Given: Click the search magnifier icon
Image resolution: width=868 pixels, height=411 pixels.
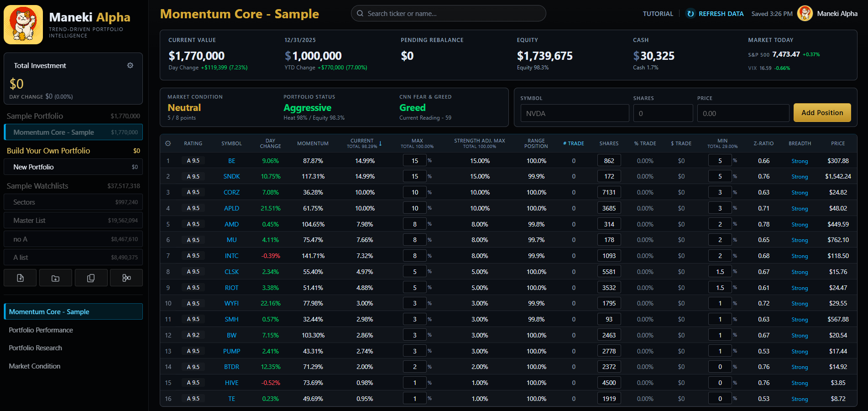Looking at the screenshot, I should [360, 13].
